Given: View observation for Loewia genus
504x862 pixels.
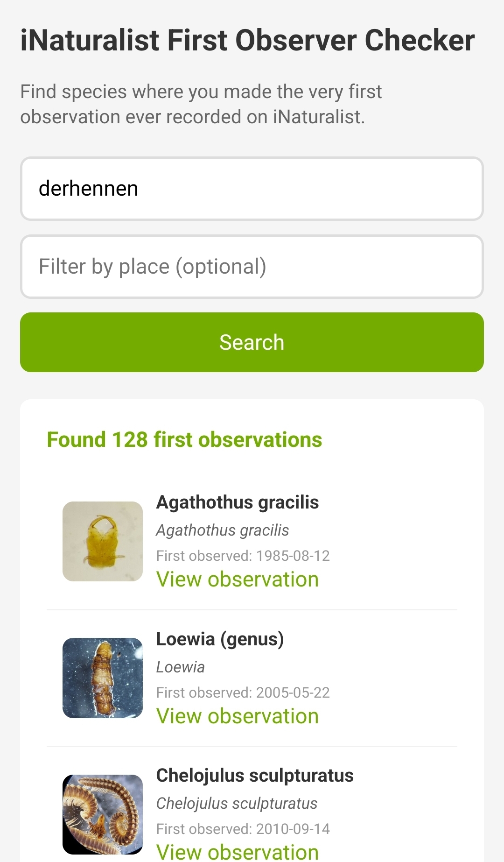Looking at the screenshot, I should [x=237, y=716].
